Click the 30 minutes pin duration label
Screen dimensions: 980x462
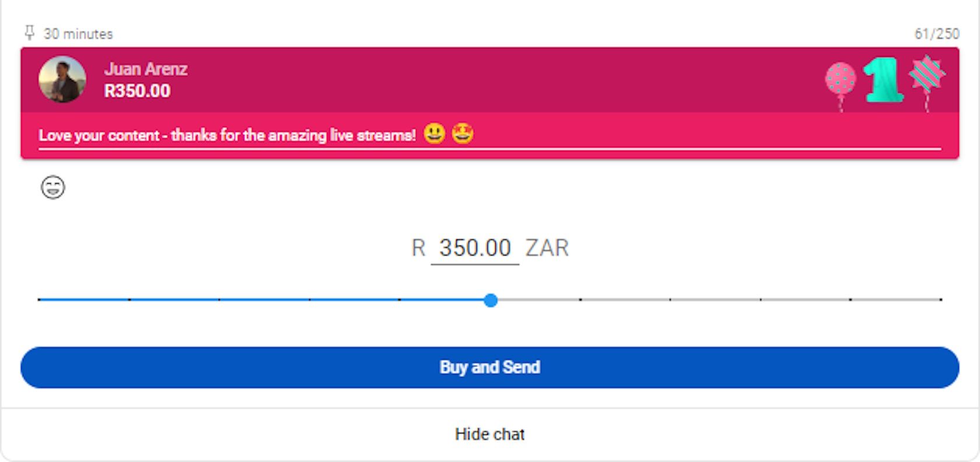(78, 34)
